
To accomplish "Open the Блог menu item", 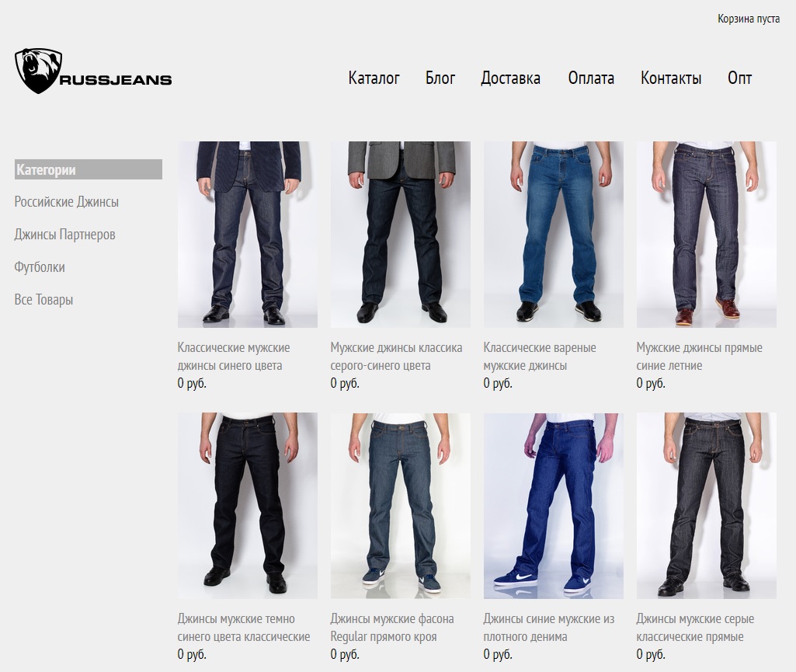I will 440,78.
